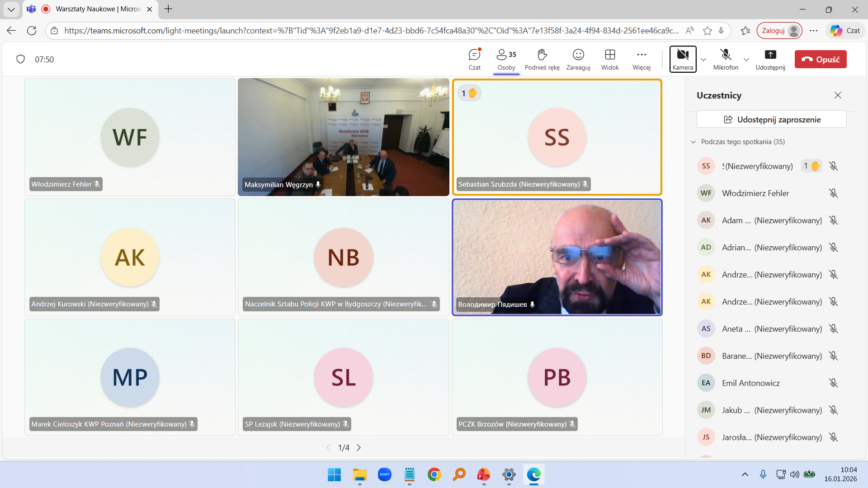Leave meeting with Opuść button

point(820,59)
